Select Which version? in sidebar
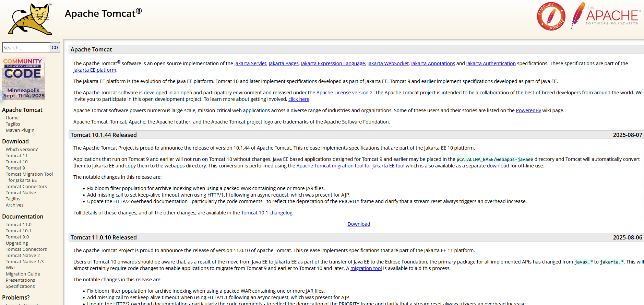 [x=22, y=149]
